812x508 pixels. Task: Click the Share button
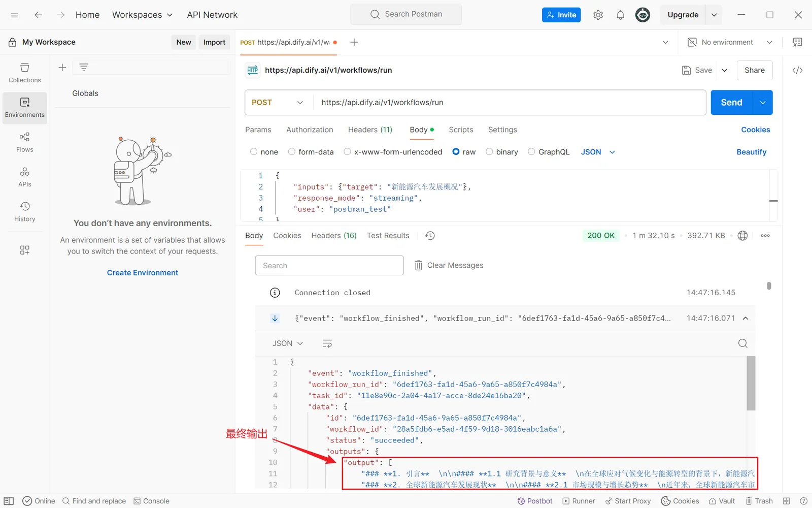(x=755, y=70)
